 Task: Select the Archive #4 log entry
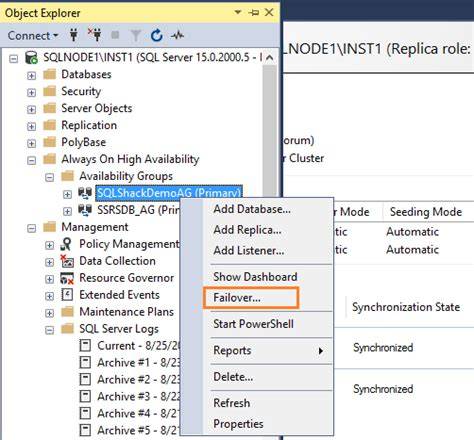point(138,413)
